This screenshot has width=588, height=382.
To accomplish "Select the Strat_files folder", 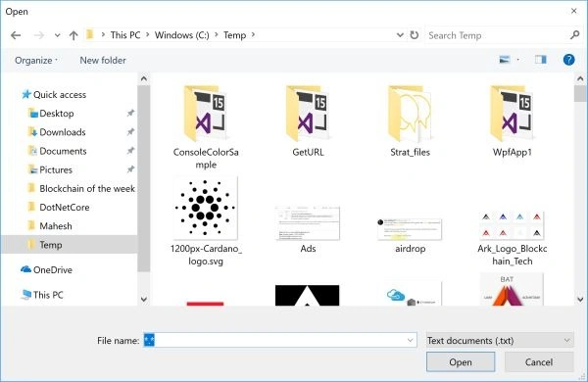I will 410,121.
